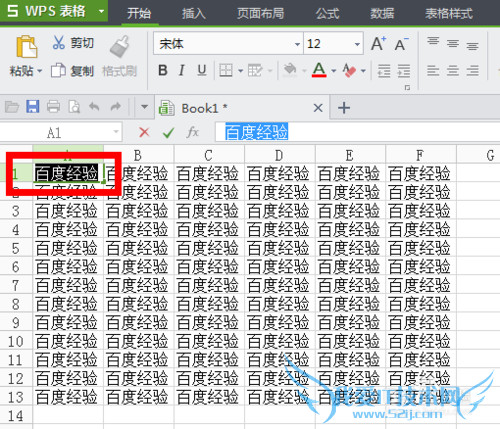
Task: Confirm the cell entry with green check
Action: click(x=168, y=133)
